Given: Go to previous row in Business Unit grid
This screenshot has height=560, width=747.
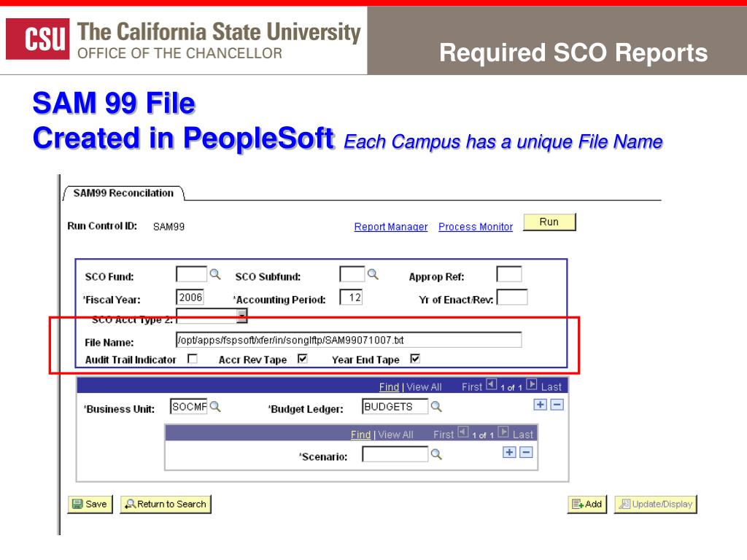Looking at the screenshot, I should pos(491,384).
